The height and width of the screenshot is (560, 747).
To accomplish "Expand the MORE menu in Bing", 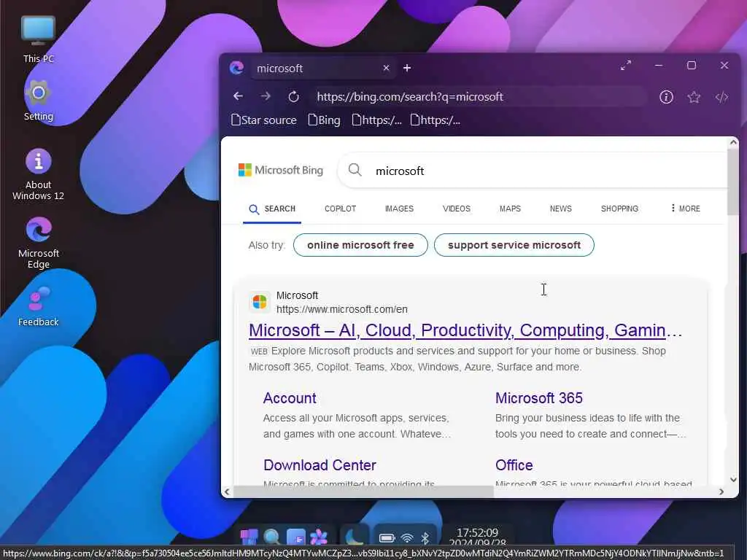I will point(685,209).
